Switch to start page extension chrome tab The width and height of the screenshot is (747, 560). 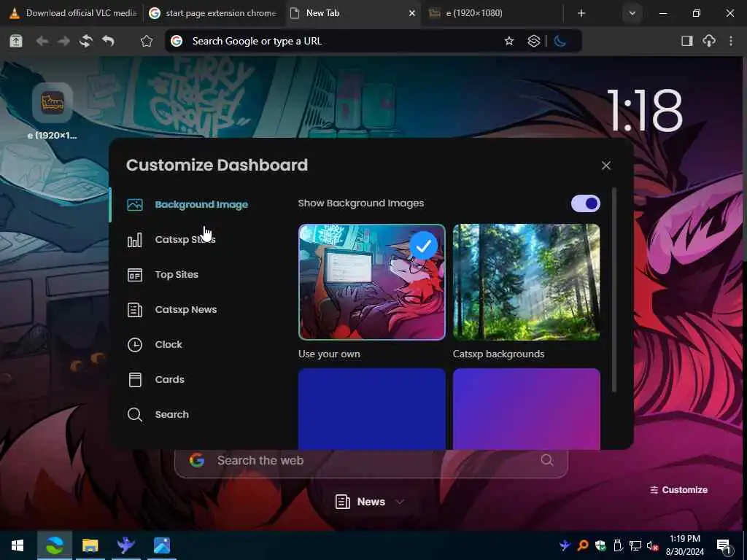(x=213, y=13)
